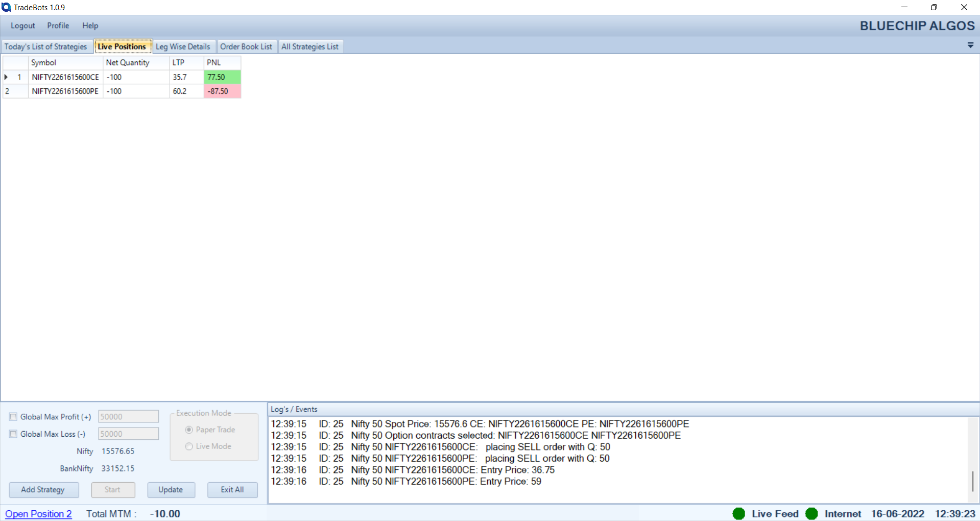
Task: Click the green Internet status indicator
Action: [x=811, y=514]
